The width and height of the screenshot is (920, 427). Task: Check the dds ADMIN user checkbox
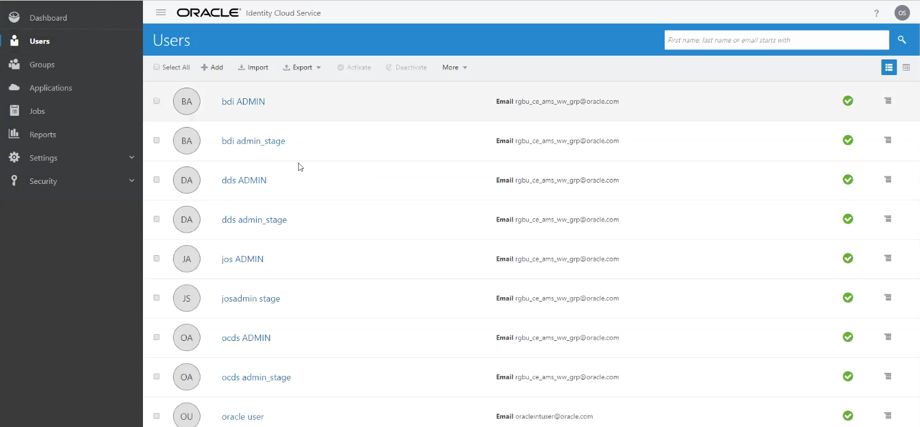[157, 179]
